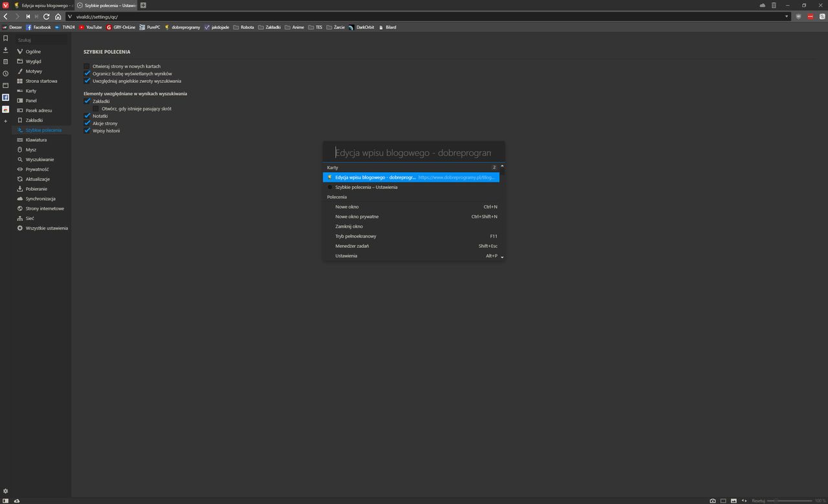Toggle the Akcje strony checkbox
Image resolution: width=828 pixels, height=504 pixels.
pos(87,123)
